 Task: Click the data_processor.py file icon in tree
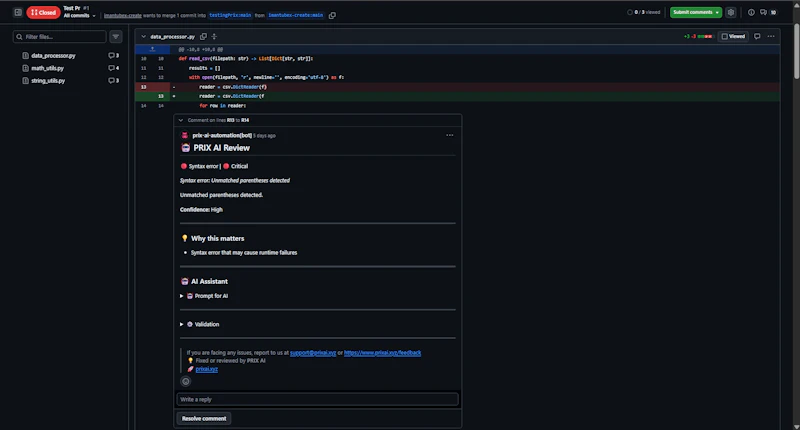click(25, 56)
